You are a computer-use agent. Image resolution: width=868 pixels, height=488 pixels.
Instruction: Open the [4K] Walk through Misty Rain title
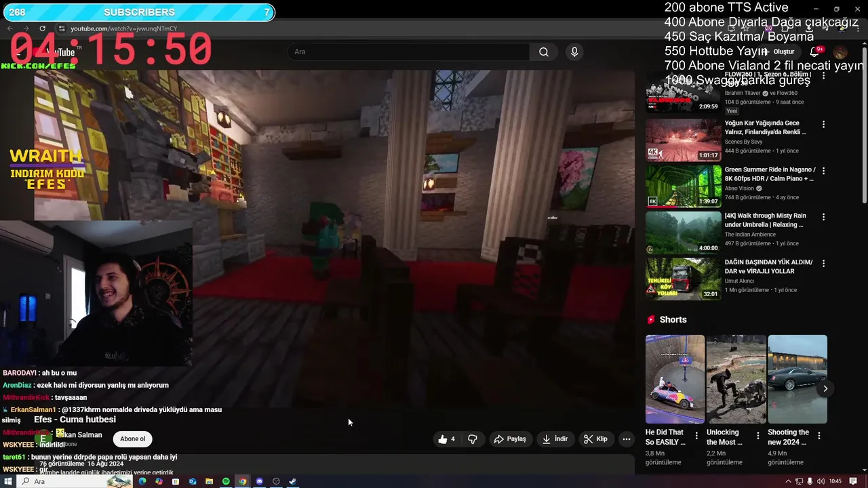pyautogui.click(x=765, y=220)
